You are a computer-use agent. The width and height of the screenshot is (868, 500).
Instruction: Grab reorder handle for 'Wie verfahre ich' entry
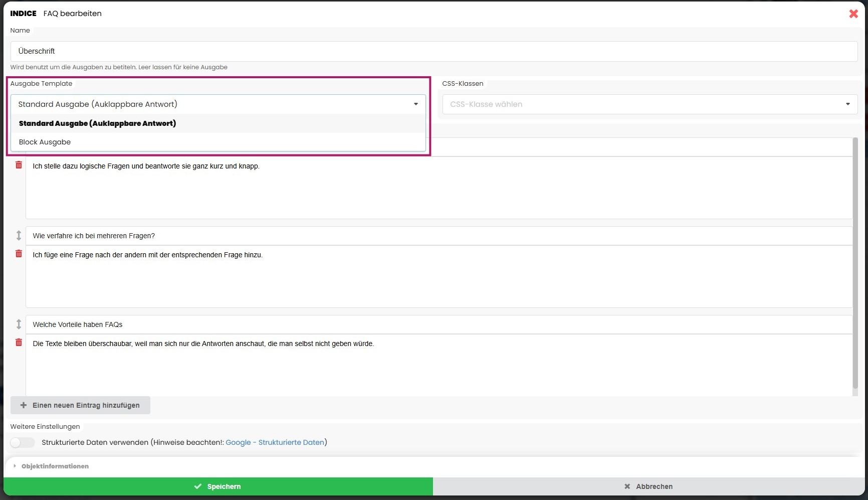[19, 235]
